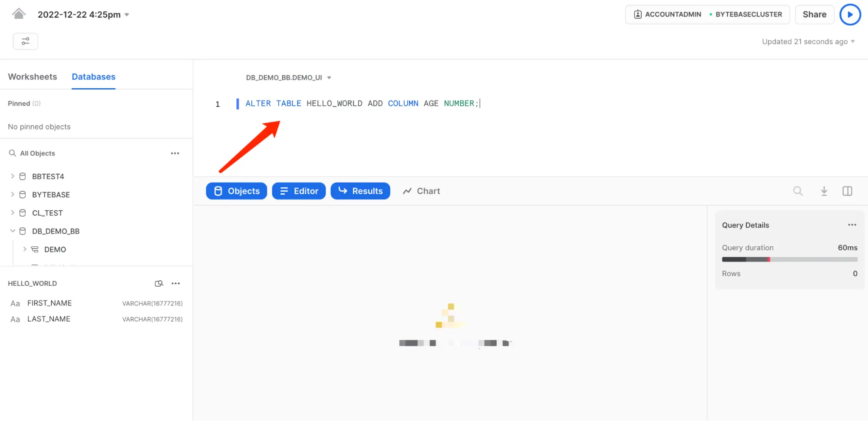Open ACCOUNTADMIN role and warehouse selector
The height and width of the screenshot is (421, 868).
click(707, 14)
